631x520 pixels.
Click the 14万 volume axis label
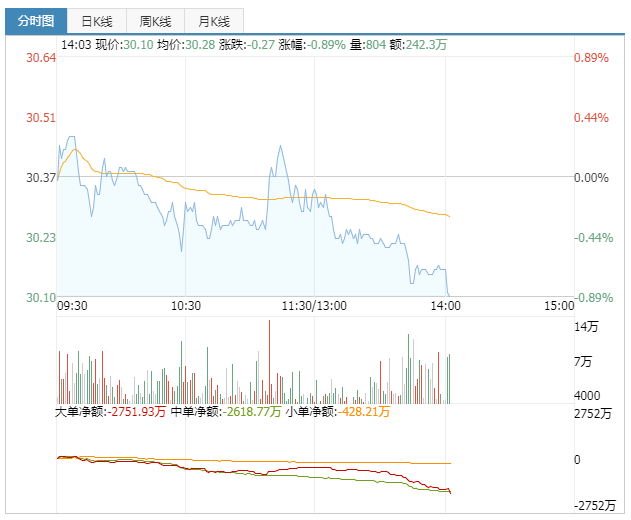click(586, 328)
